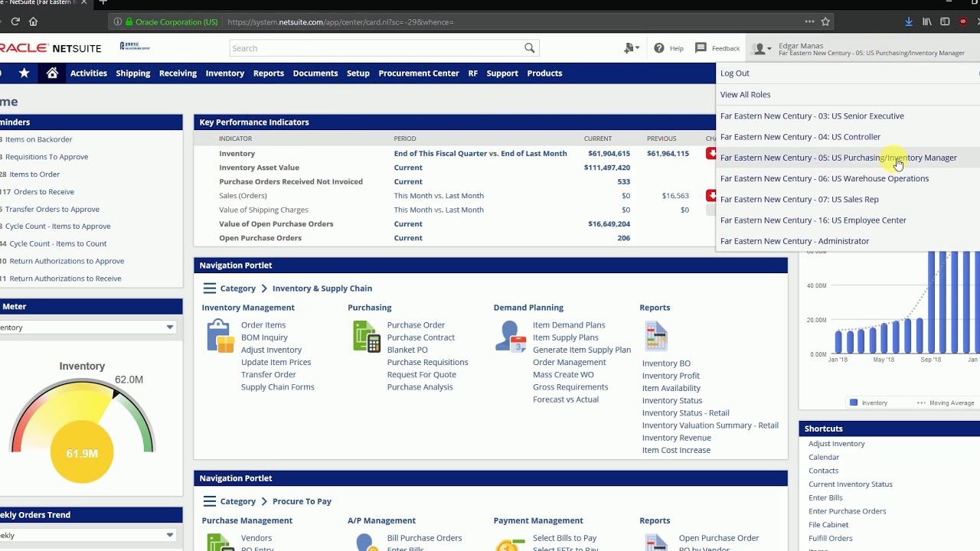Open the Activities menu
This screenshot has height=551, width=980.
[89, 73]
